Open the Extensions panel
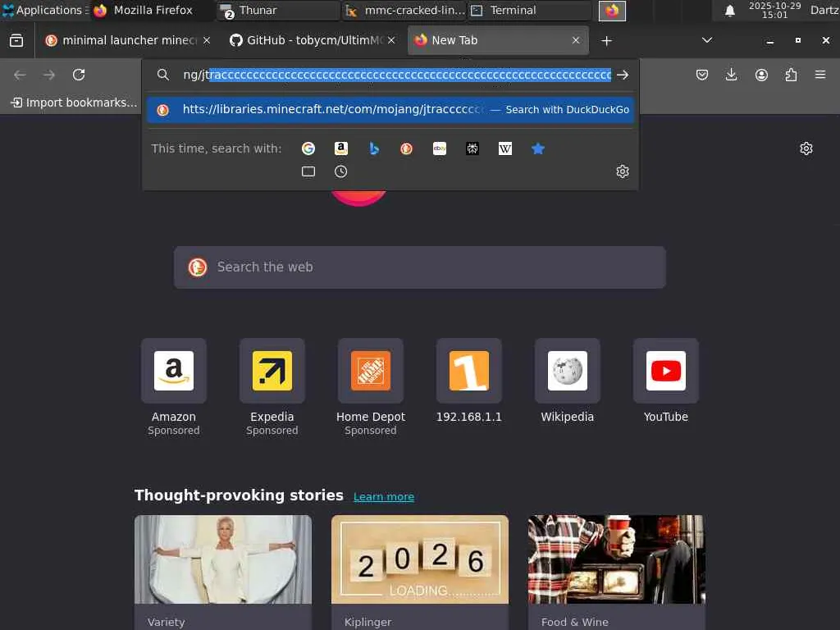Viewport: 840px width, 630px height. 791,75
